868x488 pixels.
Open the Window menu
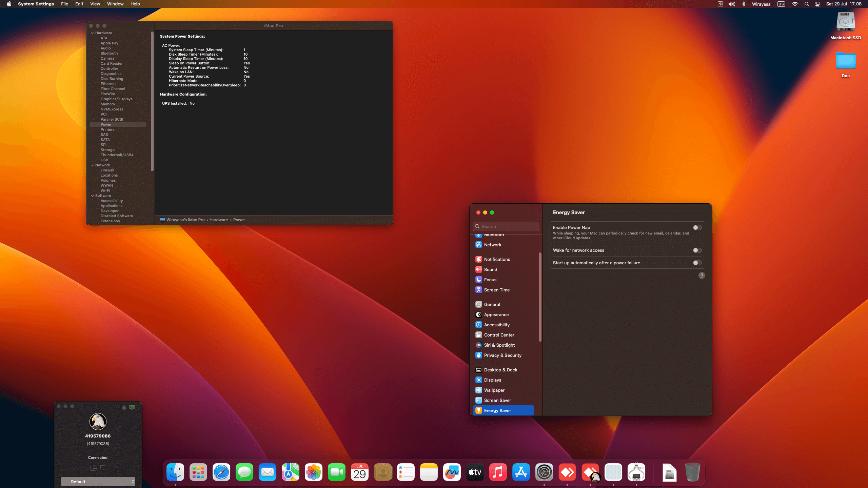(115, 4)
